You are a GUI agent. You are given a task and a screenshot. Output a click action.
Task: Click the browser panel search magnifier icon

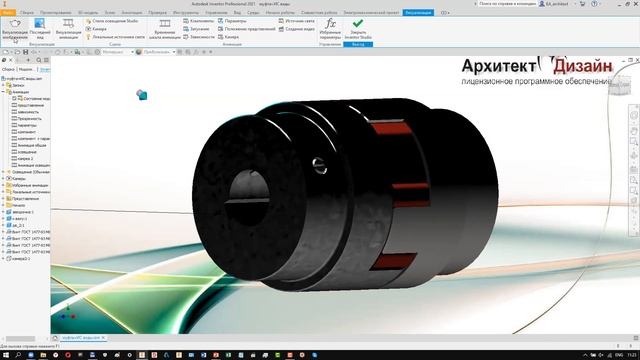click(x=39, y=60)
